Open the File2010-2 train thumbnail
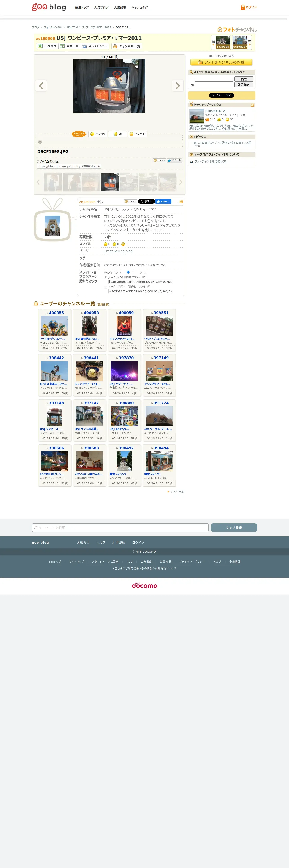The height and width of the screenshot is (868, 289). (196, 116)
